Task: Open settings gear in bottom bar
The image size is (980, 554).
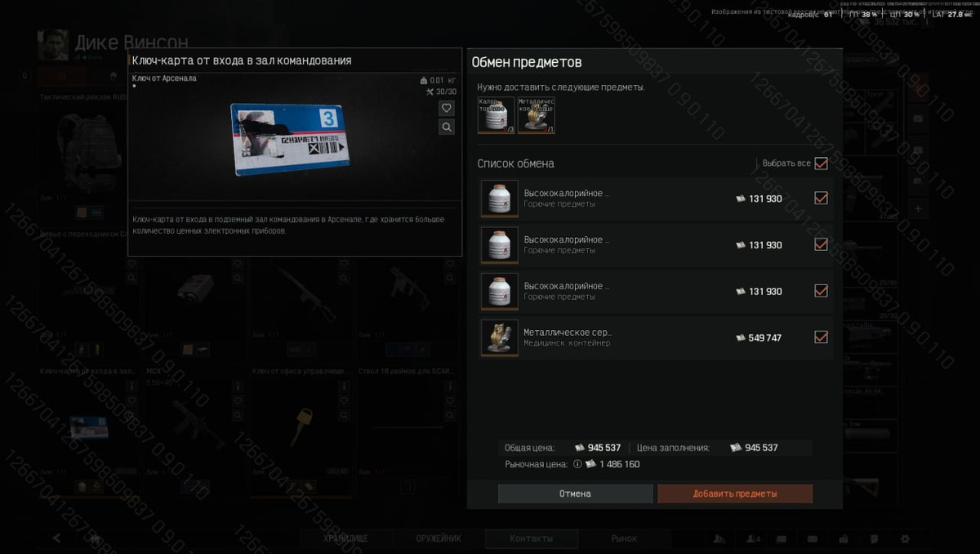Action: pyautogui.click(x=905, y=539)
